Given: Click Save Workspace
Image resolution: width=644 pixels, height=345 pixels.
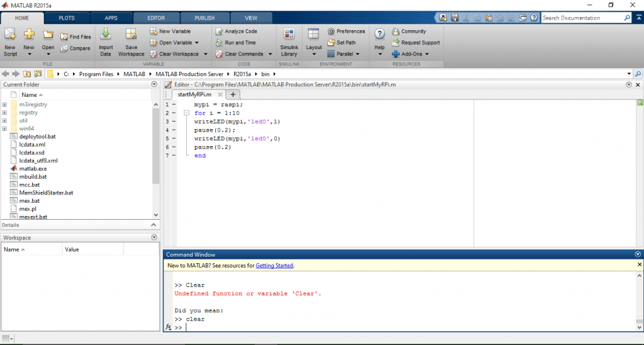Looking at the screenshot, I should (x=131, y=42).
